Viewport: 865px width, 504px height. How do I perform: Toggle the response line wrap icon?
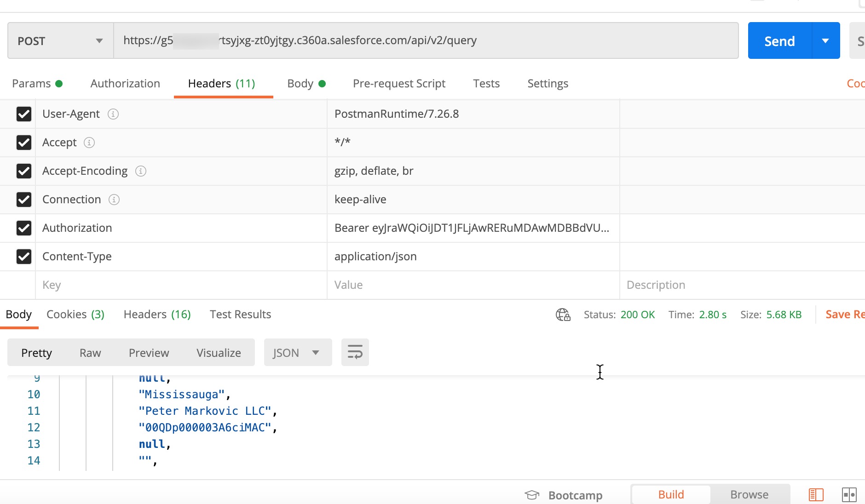[355, 352]
